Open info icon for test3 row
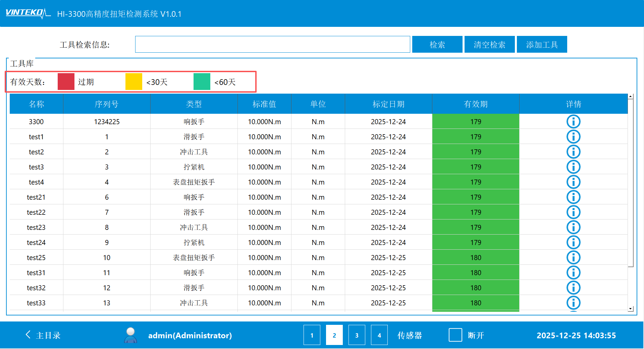 (x=573, y=167)
